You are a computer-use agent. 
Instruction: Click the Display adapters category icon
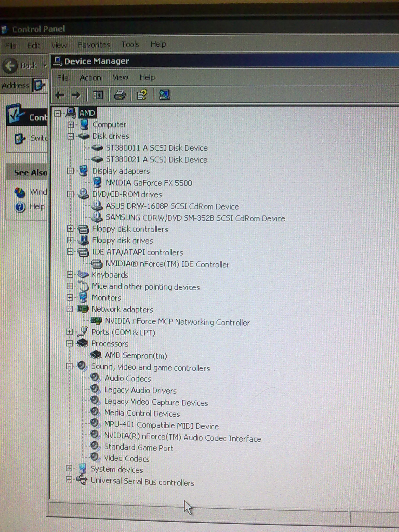pos(83,171)
